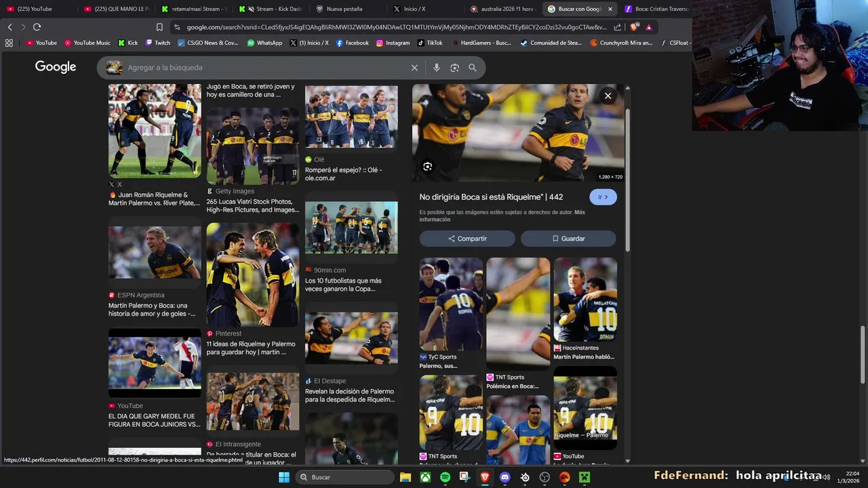Open Pinterest '11 ideas de Riquelme y Palermo'
Viewport: 868px width, 488px height.
click(x=252, y=289)
